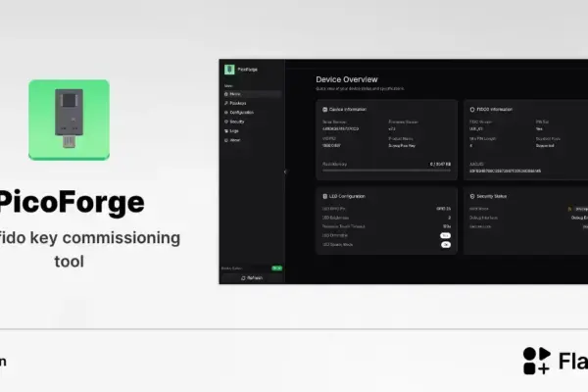This screenshot has height=392, width=588.
Task: Click the LED Configuration card icon
Action: pos(324,196)
